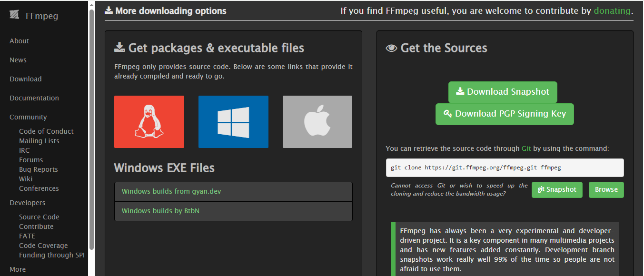Viewport: 644px width, 276px height.
Task: Open the Code of Conduct link
Action: (46, 131)
